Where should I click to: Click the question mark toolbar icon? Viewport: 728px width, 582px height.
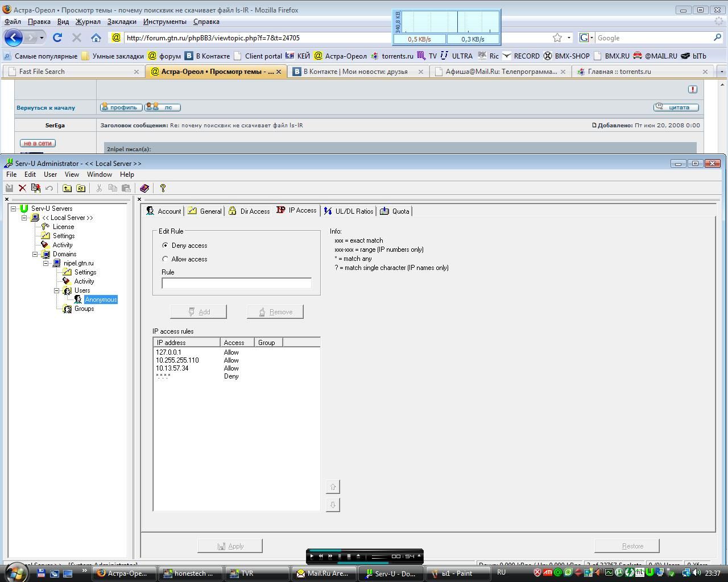(163, 188)
